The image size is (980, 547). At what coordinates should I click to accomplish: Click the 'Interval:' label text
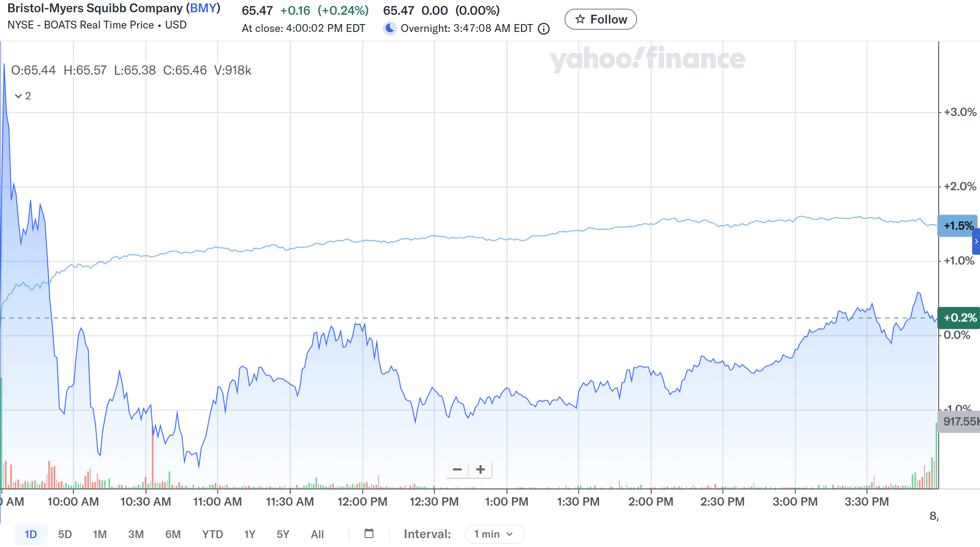pos(427,534)
